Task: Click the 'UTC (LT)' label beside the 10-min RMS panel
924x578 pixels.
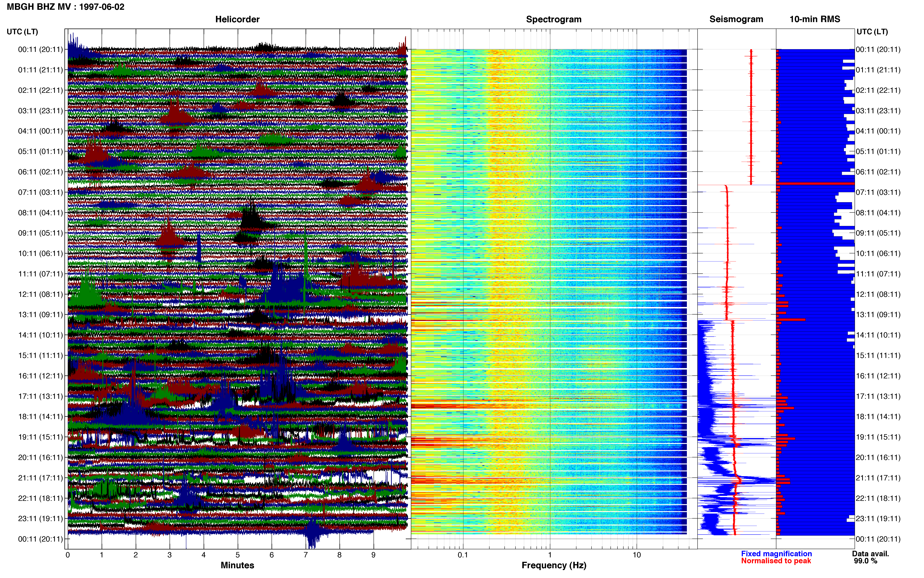Action: pyautogui.click(x=872, y=32)
